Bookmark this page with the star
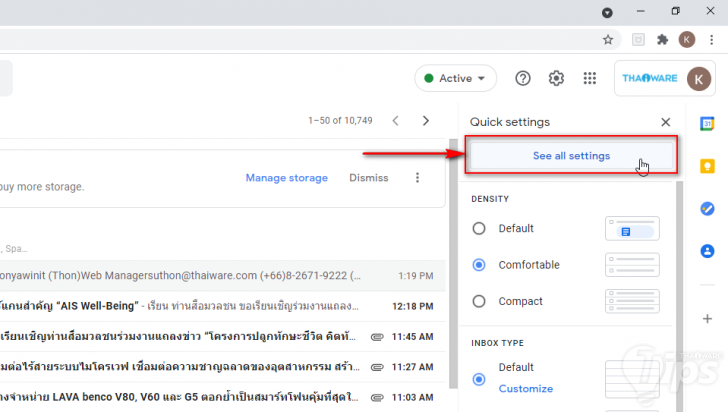Viewport: 728px width, 412px height. coord(608,40)
